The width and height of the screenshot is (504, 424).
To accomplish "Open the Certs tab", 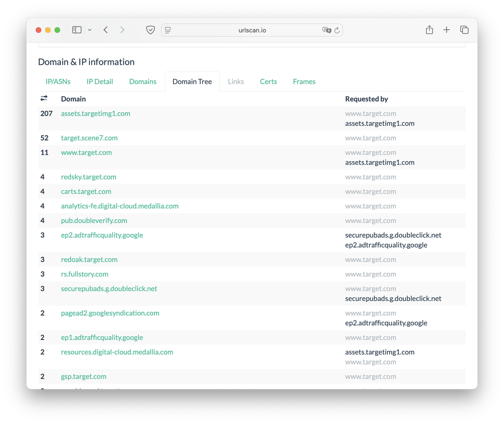I will point(268,81).
